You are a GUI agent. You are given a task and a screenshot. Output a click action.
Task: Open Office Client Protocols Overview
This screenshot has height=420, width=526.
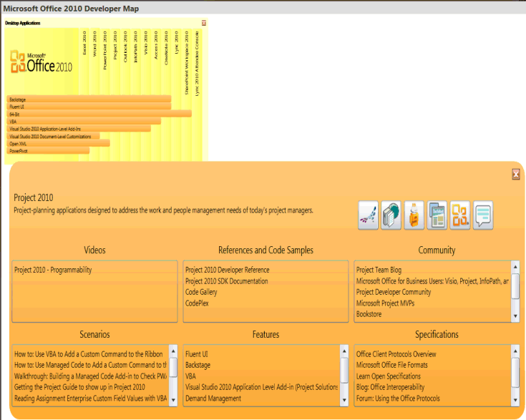pos(396,354)
